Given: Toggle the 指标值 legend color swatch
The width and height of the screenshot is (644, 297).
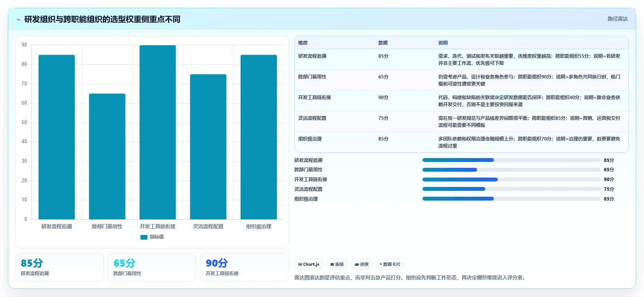Looking at the screenshot, I should click(144, 237).
